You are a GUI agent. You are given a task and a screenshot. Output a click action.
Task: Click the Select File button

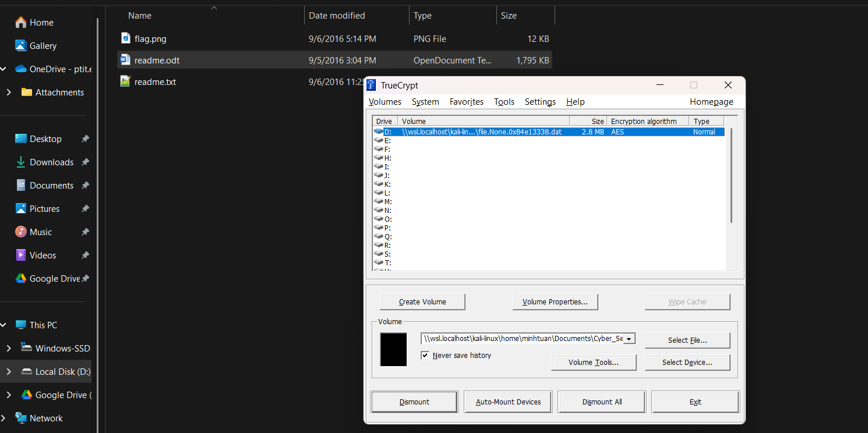[x=687, y=340]
